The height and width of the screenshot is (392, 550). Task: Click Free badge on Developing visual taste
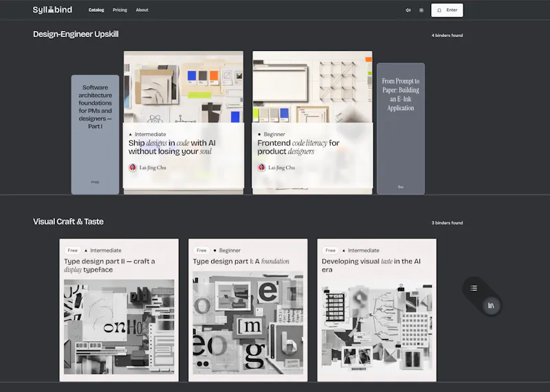tap(331, 250)
